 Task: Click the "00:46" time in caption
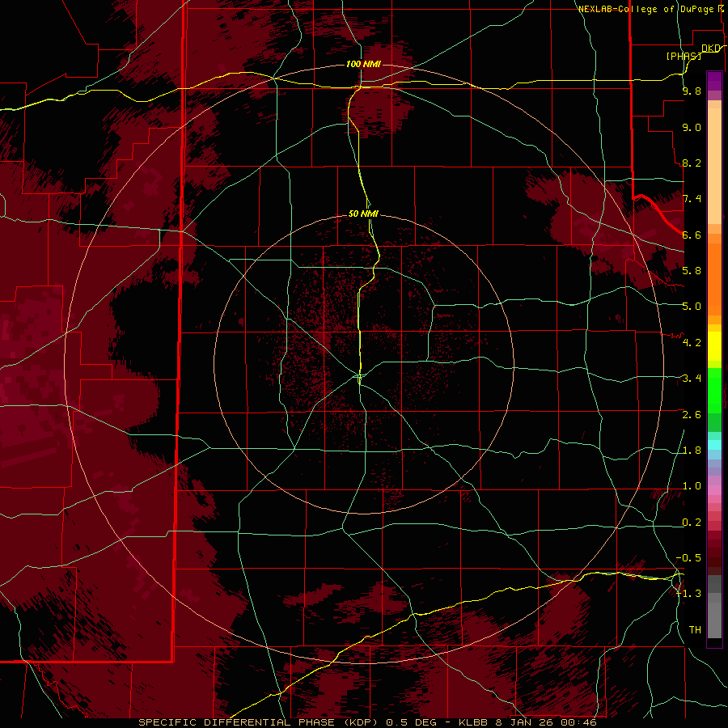[x=578, y=722]
